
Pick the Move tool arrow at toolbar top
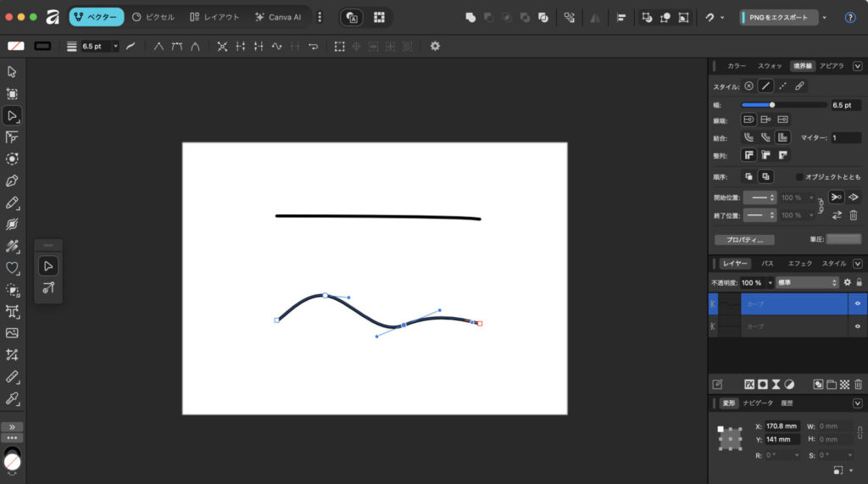tap(12, 71)
